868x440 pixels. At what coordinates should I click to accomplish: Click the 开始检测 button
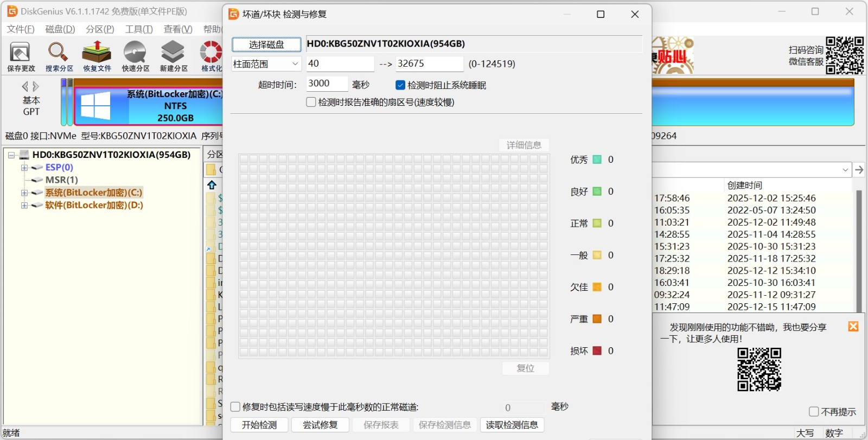[259, 425]
